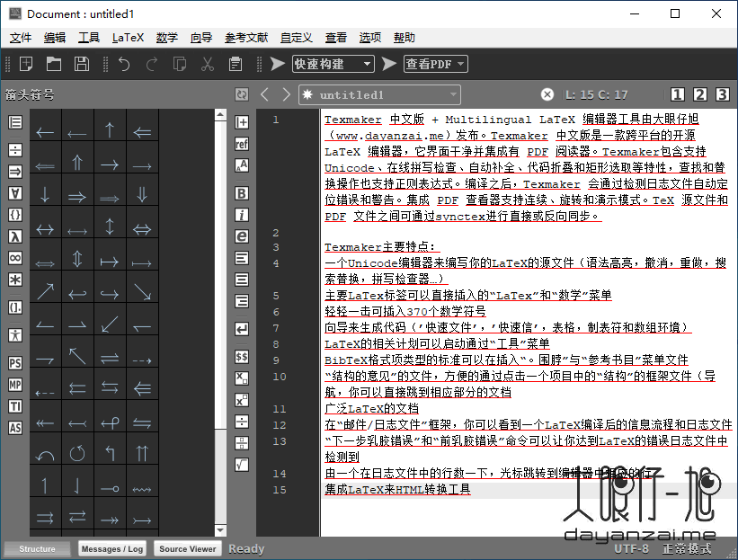This screenshot has width=738, height=560.
Task: Open the AS (Asymptote) commands panel
Action: point(15,428)
